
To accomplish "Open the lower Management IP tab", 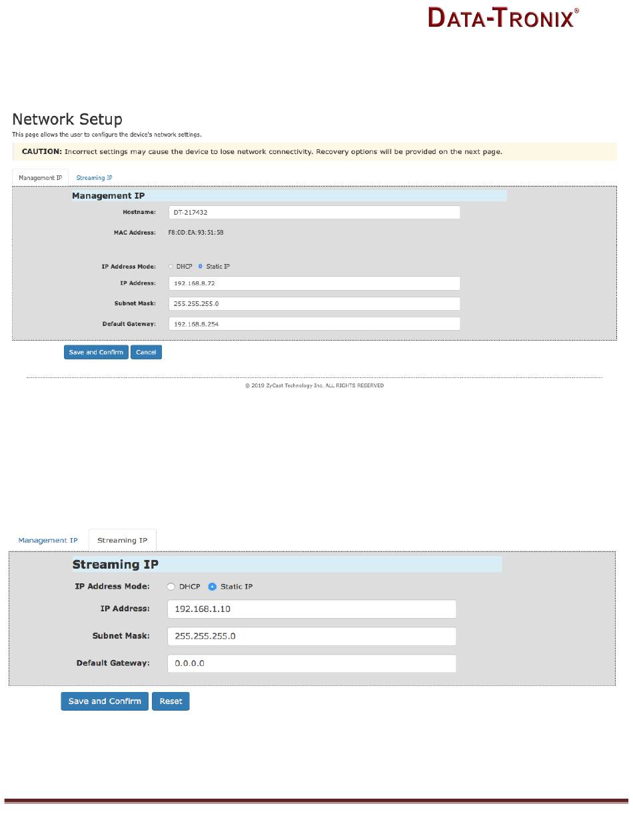I will [x=48, y=540].
